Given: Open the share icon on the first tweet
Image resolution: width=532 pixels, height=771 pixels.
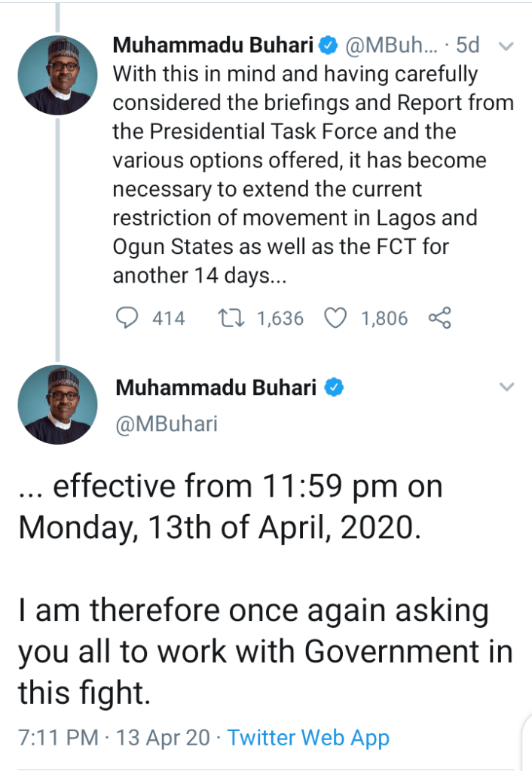Looking at the screenshot, I should [439, 319].
